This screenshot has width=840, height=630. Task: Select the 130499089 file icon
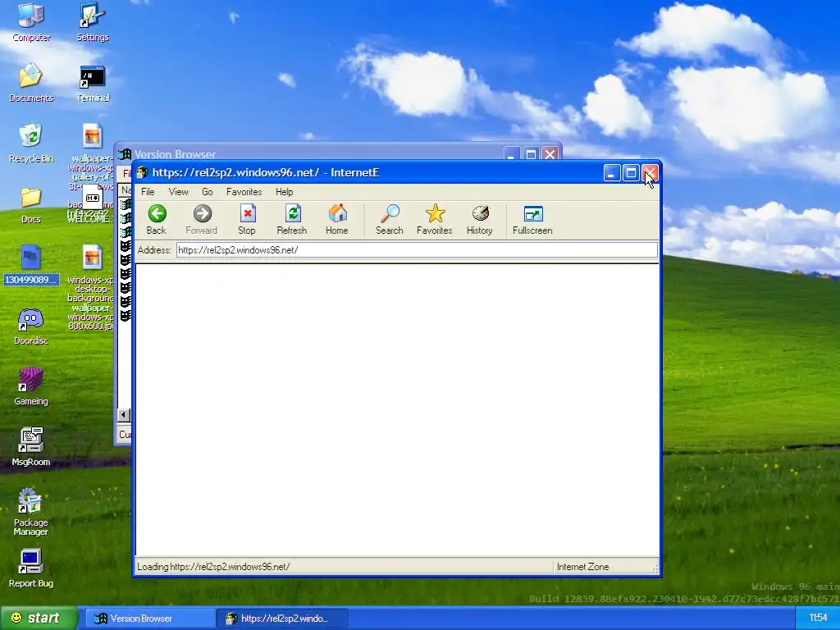[31, 265]
